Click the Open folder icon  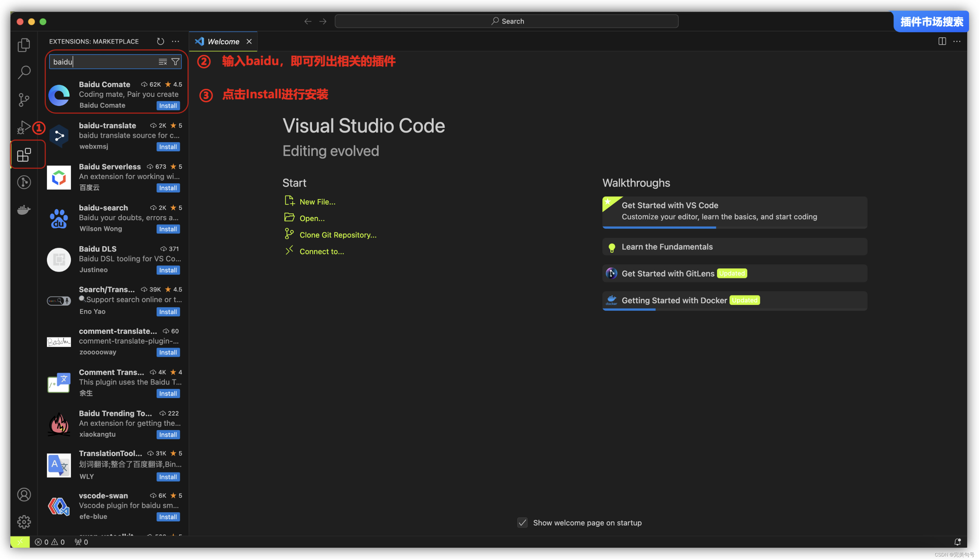pos(289,217)
